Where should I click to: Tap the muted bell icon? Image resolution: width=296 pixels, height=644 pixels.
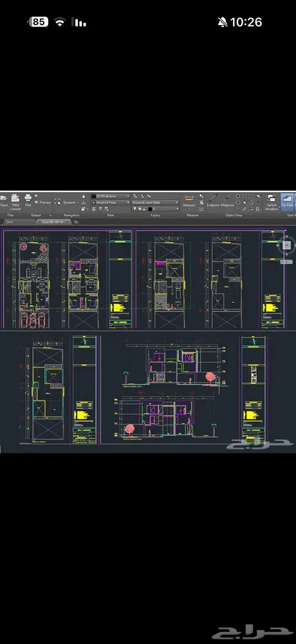point(223,22)
